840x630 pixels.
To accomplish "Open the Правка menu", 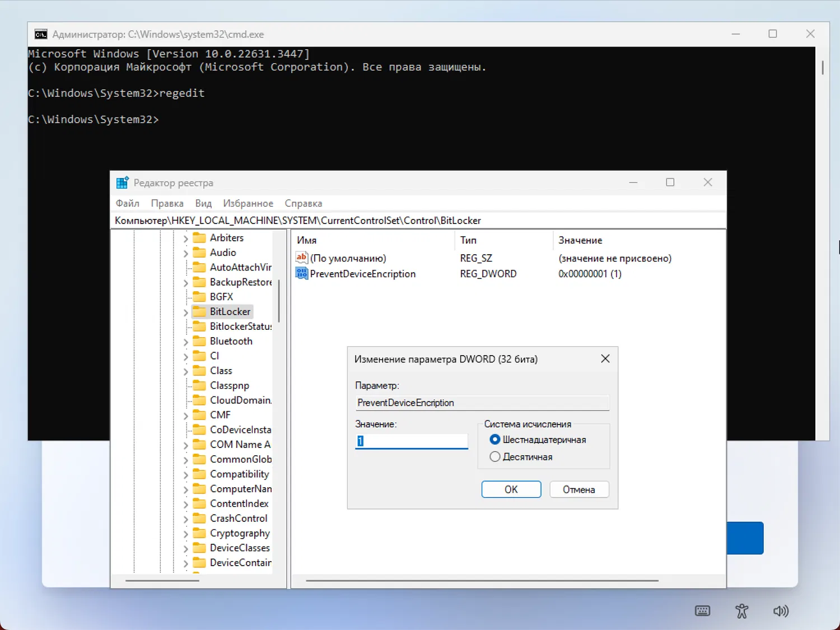I will [167, 203].
